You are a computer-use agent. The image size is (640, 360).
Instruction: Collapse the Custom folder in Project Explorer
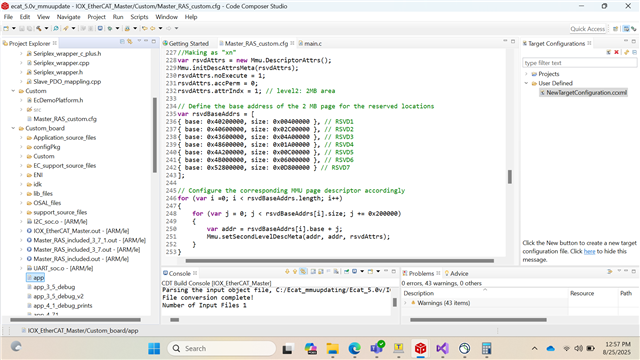(13, 91)
